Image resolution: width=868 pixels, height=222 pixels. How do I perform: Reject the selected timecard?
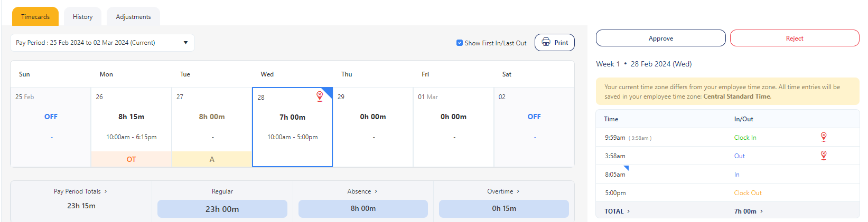[794, 38]
